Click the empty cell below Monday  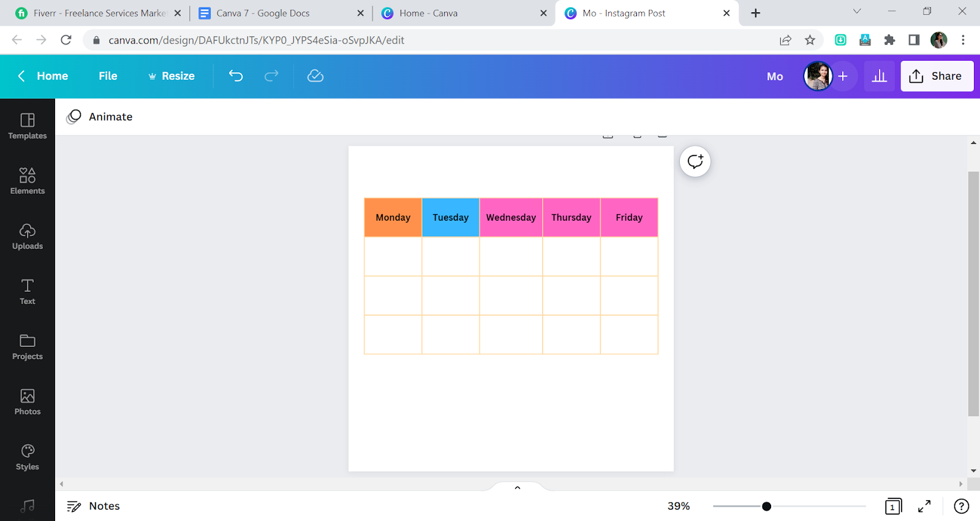coord(393,256)
